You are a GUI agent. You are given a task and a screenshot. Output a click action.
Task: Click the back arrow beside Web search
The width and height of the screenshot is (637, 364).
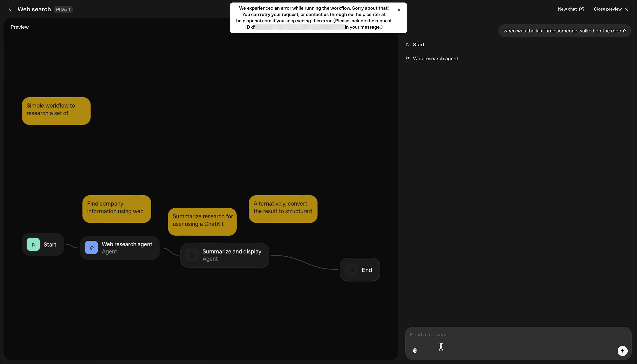click(x=10, y=9)
